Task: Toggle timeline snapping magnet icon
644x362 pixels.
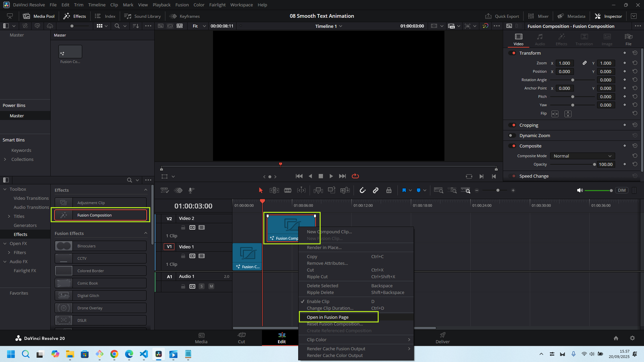Action: pos(363,190)
